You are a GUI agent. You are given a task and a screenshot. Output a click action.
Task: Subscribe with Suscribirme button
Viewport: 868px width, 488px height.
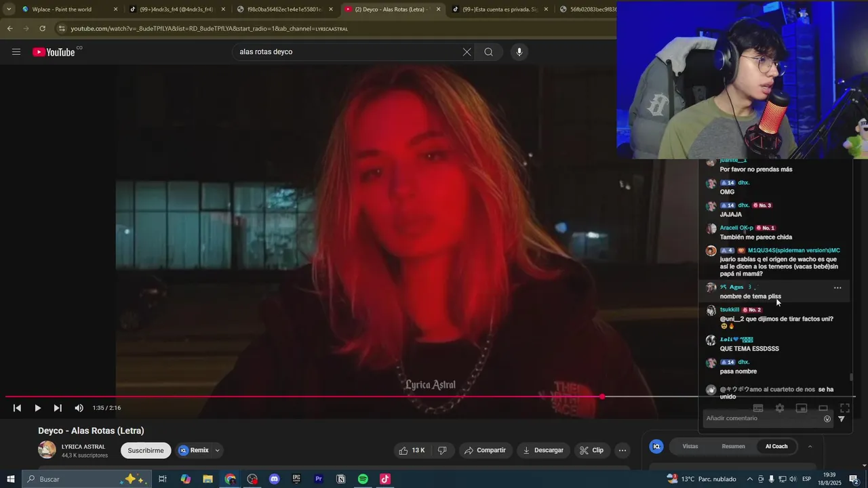[x=146, y=450]
